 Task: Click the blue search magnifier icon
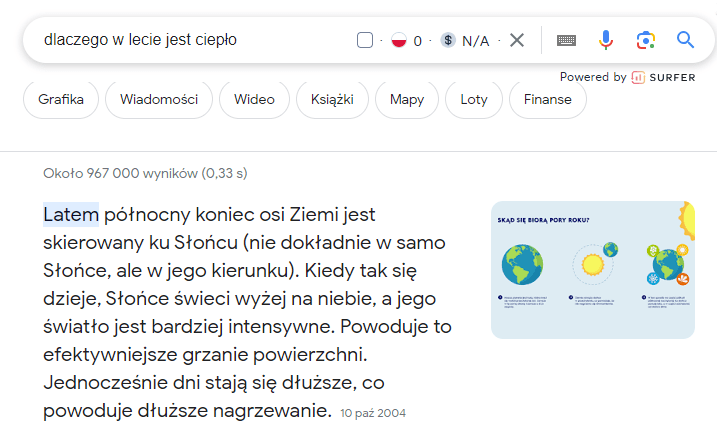click(x=685, y=40)
